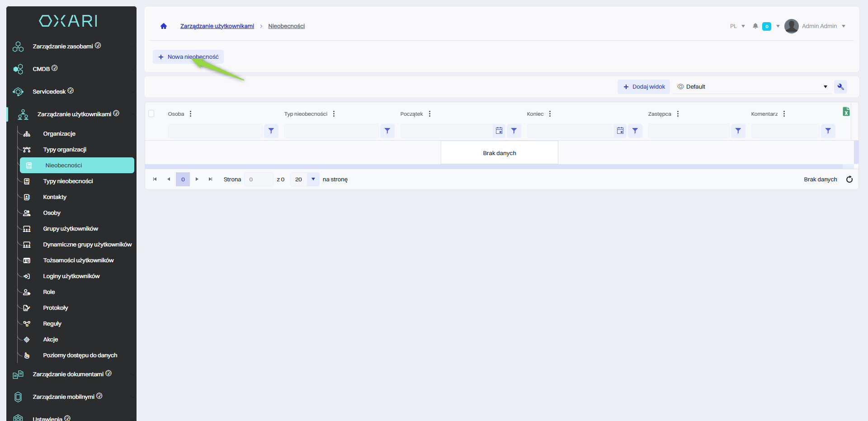This screenshot has width=868, height=421.
Task: Click the refresh icon beside Brak danych
Action: 849,180
